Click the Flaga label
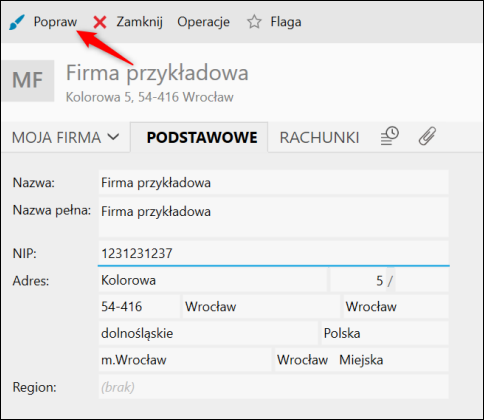Image resolution: width=484 pixels, height=420 pixels. pos(286,22)
